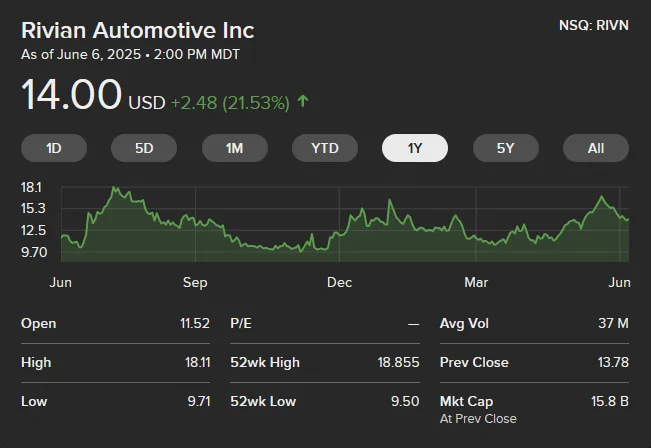This screenshot has width=651, height=448.
Task: Show full history with All tab
Action: point(596,148)
